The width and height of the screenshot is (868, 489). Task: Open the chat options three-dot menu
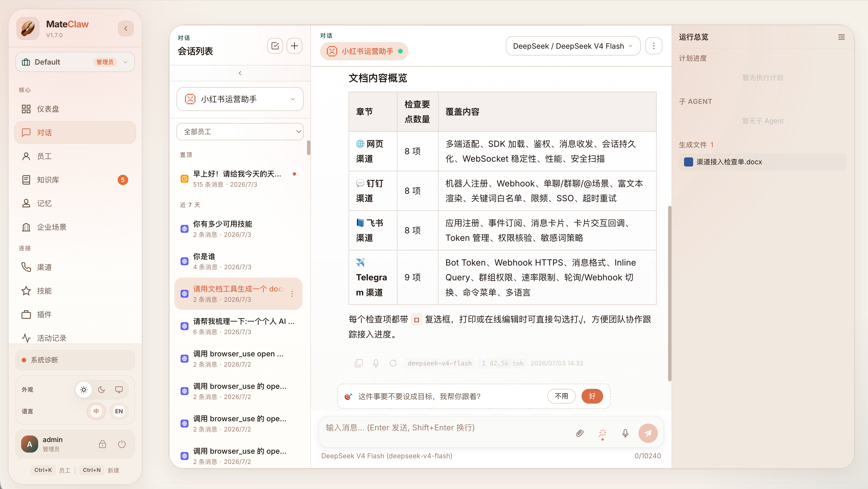pyautogui.click(x=654, y=46)
